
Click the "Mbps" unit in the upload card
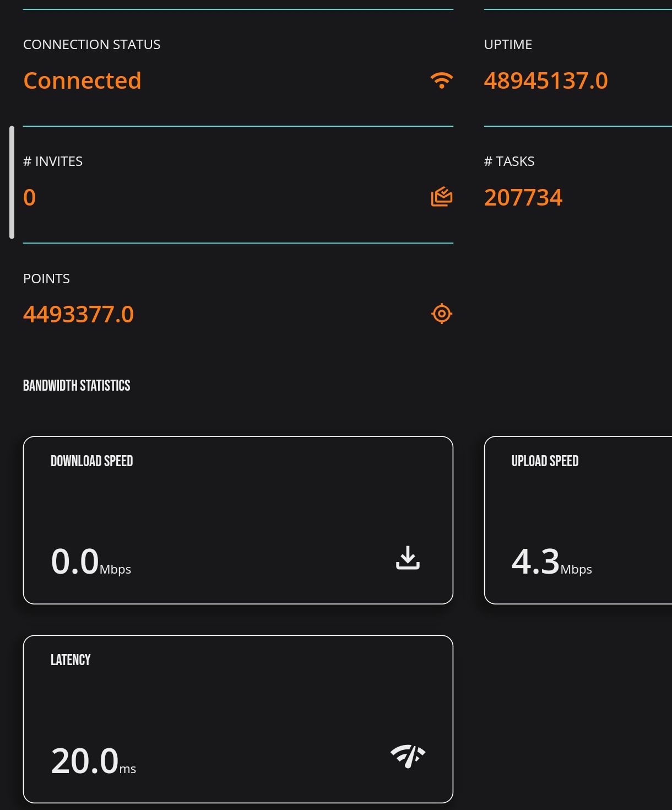(x=576, y=569)
